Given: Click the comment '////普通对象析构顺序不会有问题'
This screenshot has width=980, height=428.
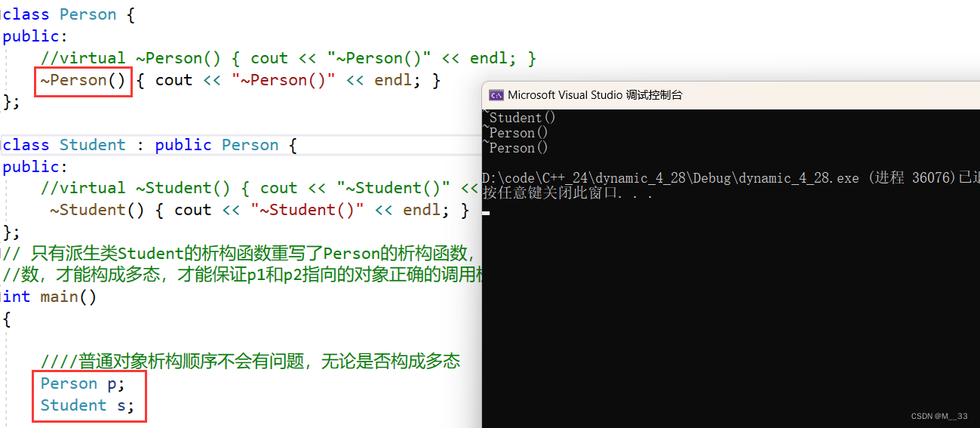Looking at the screenshot, I should (250, 362).
